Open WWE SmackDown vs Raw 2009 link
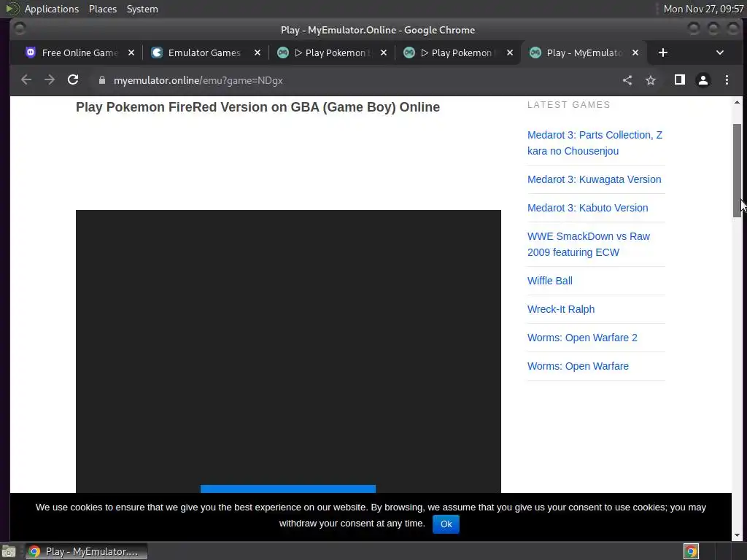Viewport: 747px width, 560px height. coord(589,244)
